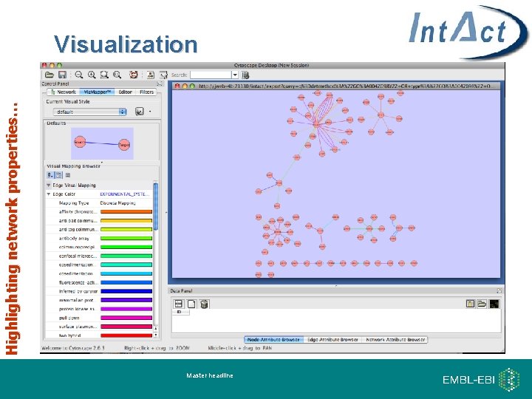Click the ID column header in Data Panel
Viewport: 532px width, 399px height.
(181, 312)
